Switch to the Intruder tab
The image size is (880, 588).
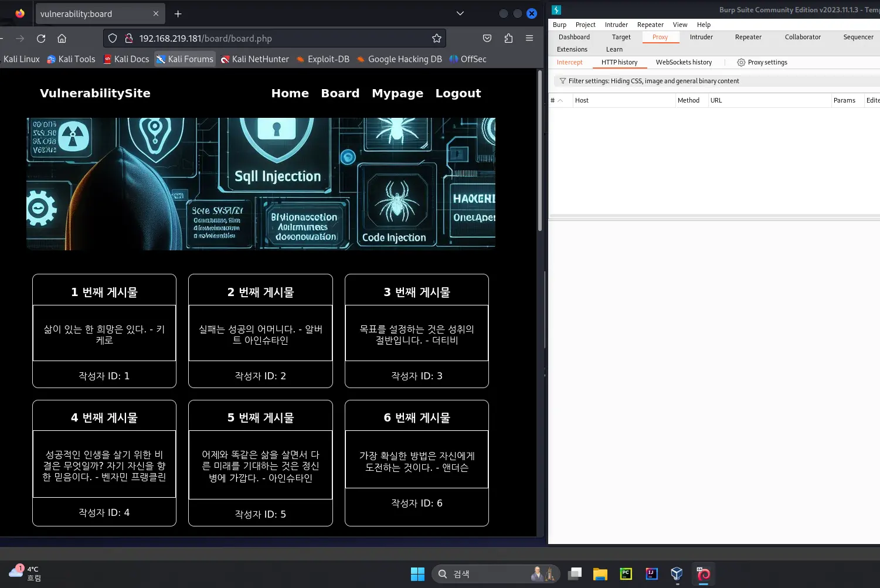pos(701,37)
